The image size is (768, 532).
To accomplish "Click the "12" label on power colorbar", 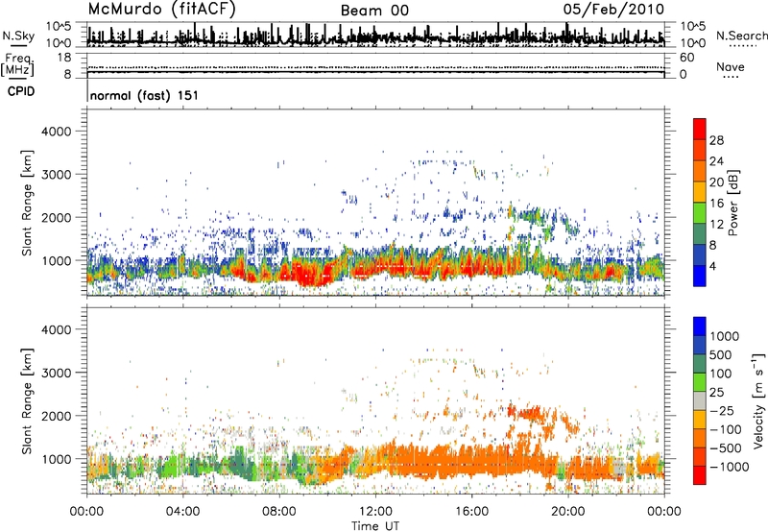I will [x=716, y=225].
